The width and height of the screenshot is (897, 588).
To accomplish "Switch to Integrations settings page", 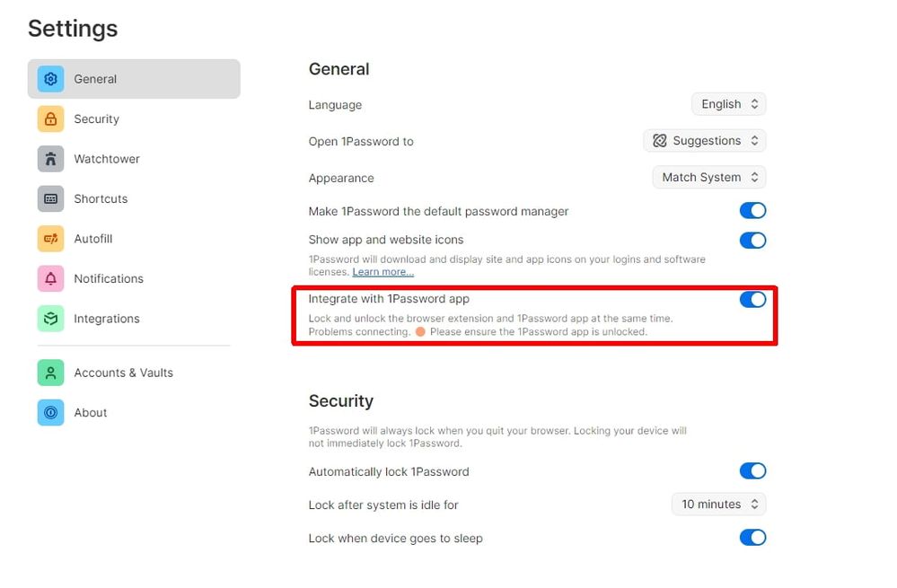I will click(x=107, y=319).
